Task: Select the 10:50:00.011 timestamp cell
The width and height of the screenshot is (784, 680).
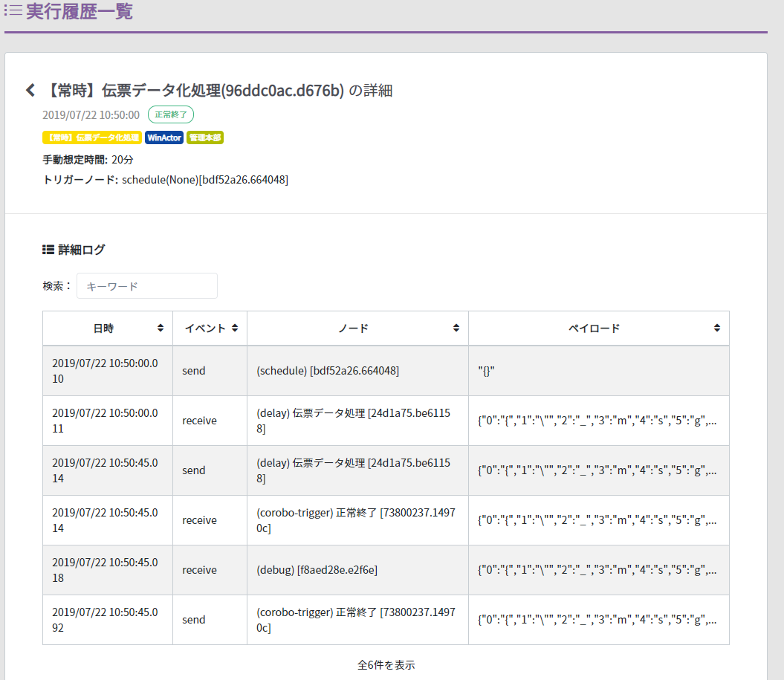Action: point(108,421)
